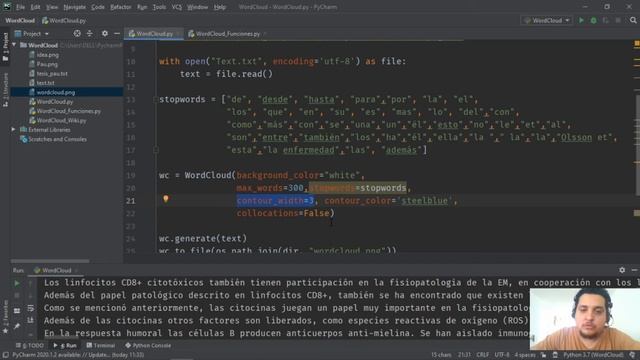Rerun WordCloud from Run panel
Screen dimensions: 640x360
click(17, 283)
